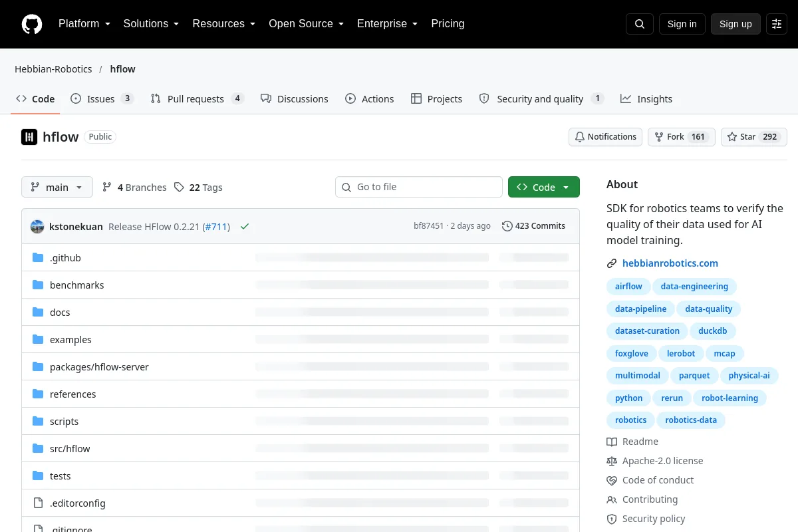
Task: Select the data-engineering topic tag
Action: click(x=695, y=287)
